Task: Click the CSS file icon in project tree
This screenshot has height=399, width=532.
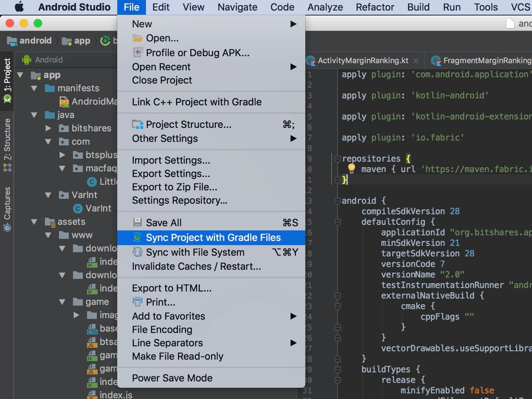Action: coord(92,329)
